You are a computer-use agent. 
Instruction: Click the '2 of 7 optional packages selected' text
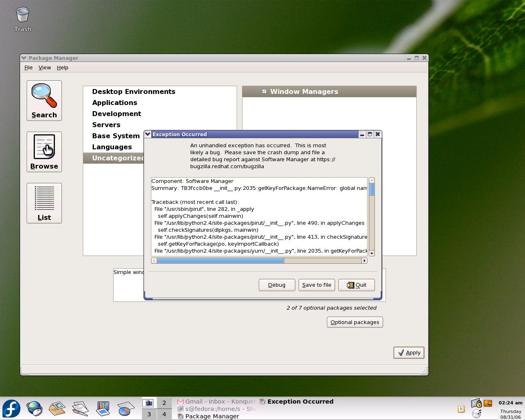point(331,308)
